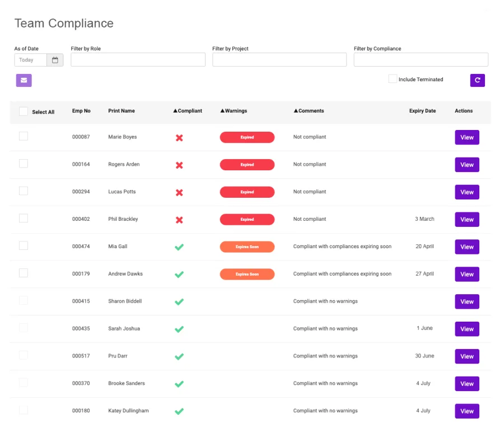This screenshot has width=504, height=432.
Task: Click red X icon for Phil Brackley
Action: (179, 220)
